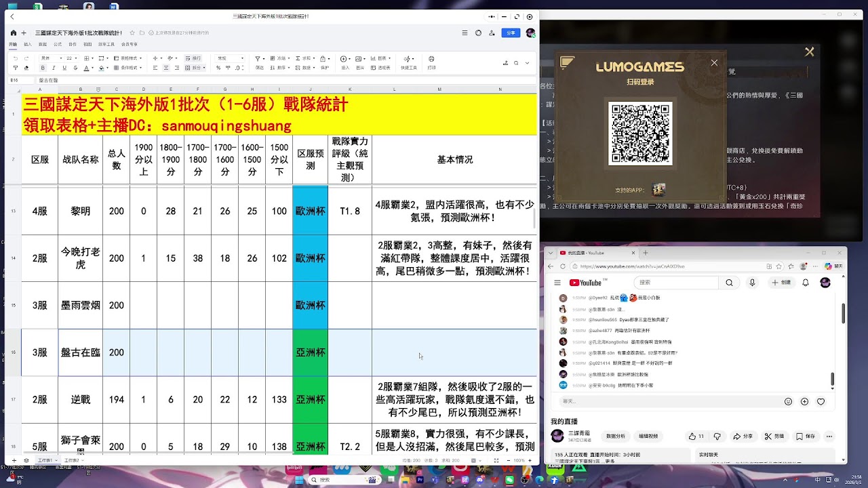Viewport: 868px width, 488px height.
Task: Open the search icon in spreadsheet toolbar
Action: (516, 63)
